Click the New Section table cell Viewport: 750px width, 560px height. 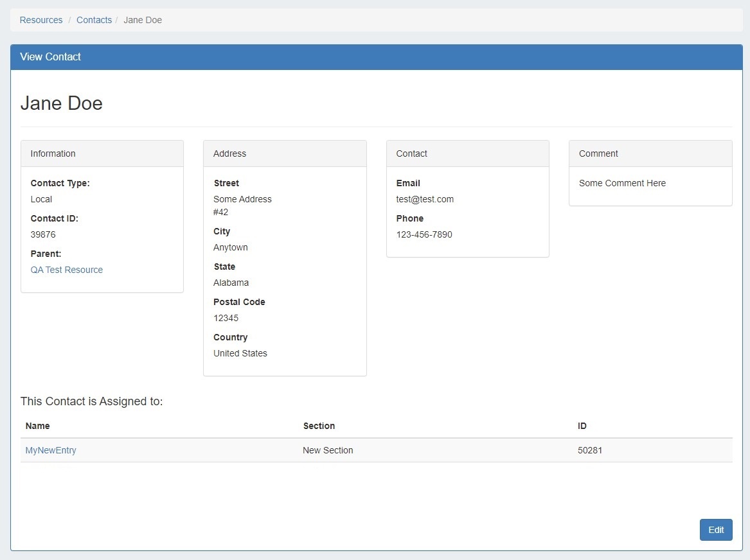tap(328, 450)
